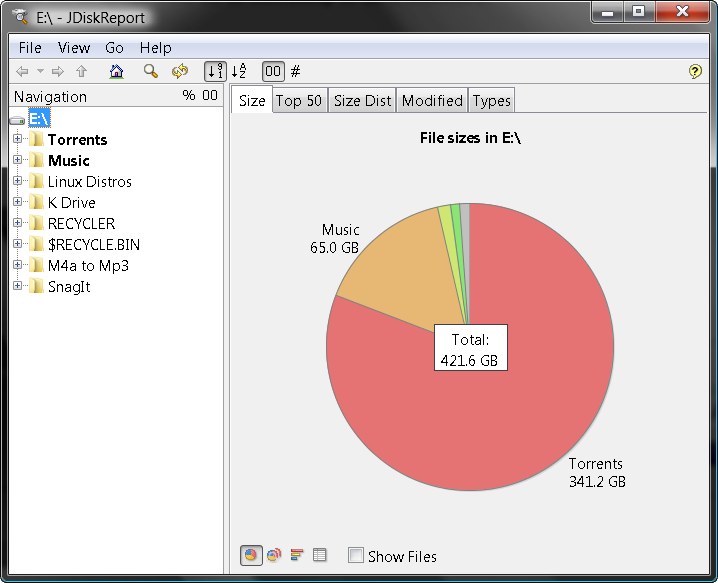Rescan the drive with refresh icon
This screenshot has height=583, width=718.
pyautogui.click(x=180, y=71)
